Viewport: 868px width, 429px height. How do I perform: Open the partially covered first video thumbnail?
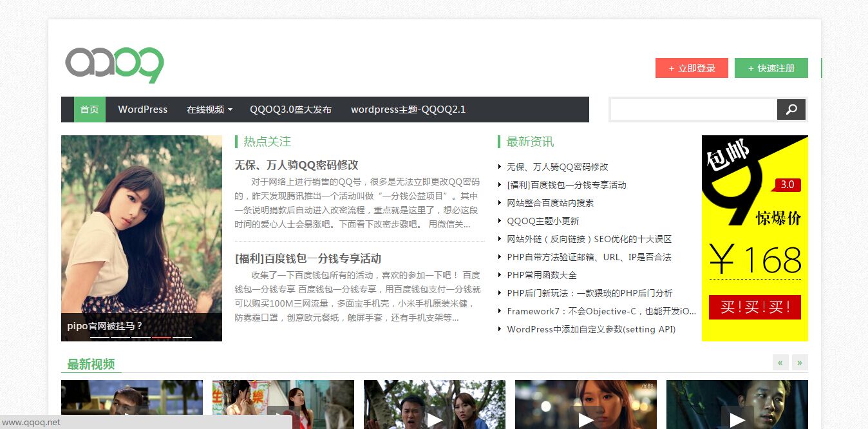click(x=132, y=397)
